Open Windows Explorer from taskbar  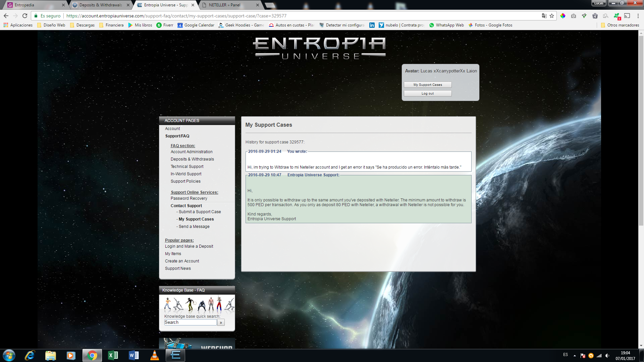(x=51, y=356)
